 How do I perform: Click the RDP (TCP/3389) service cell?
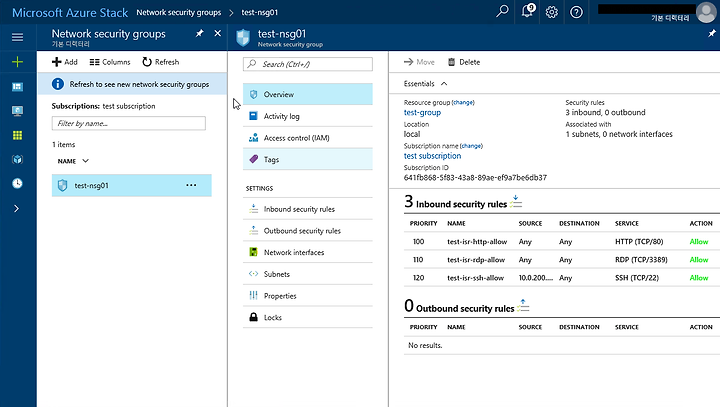(x=641, y=260)
